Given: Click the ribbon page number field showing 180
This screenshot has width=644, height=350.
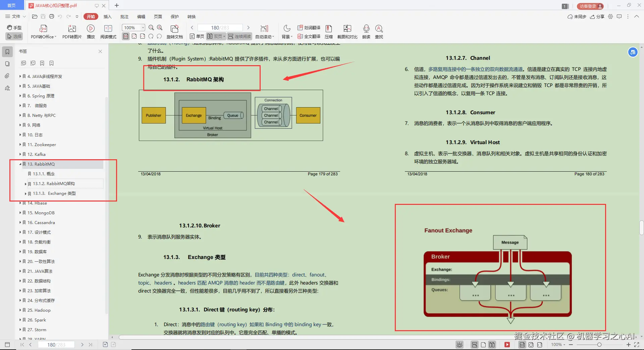Looking at the screenshot, I should pos(220,28).
